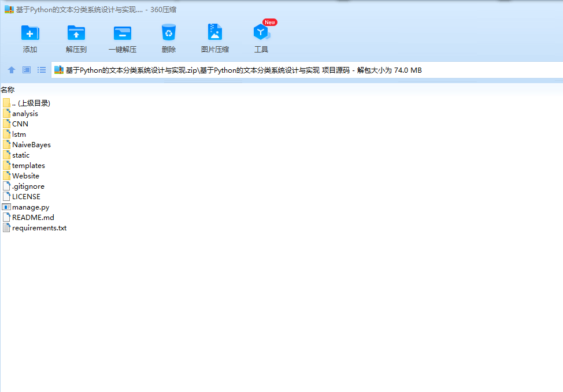This screenshot has width=563, height=392.
Task: Select the 'templates' folder name
Action: tap(28, 166)
